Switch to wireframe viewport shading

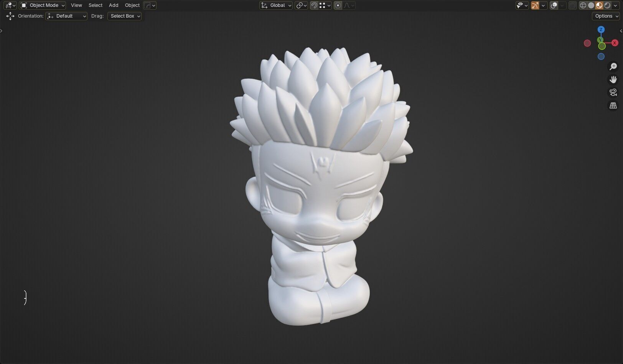pyautogui.click(x=583, y=5)
